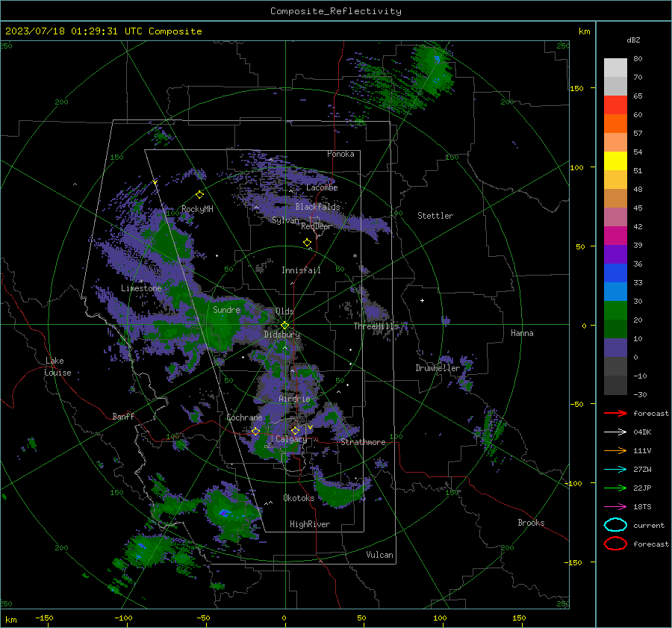Click the Strathmore label
Screen dimensions: 672x628
pos(363,442)
